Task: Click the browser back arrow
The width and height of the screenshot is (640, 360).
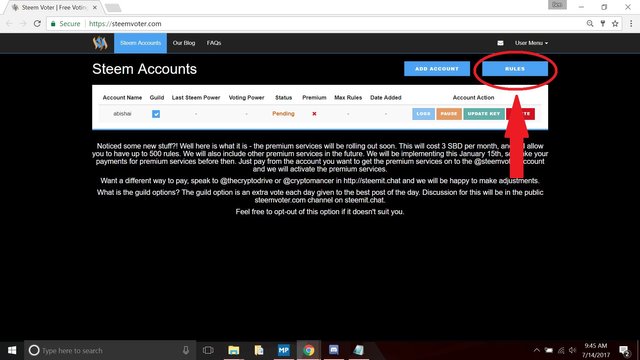Action: [9, 24]
